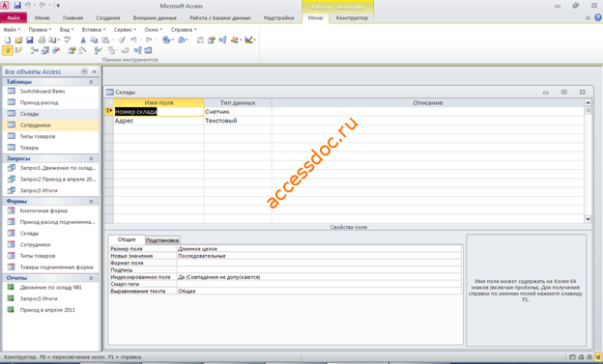
Task: Click the Cut scissors icon
Action: (x=83, y=40)
